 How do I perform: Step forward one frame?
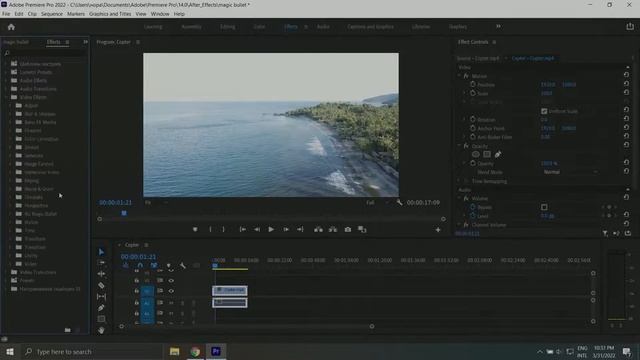coord(286,229)
